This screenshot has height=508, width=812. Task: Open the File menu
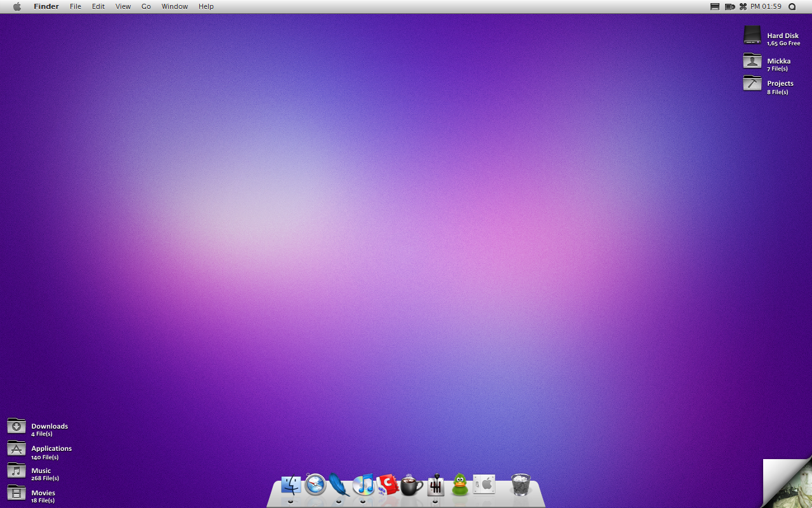tap(75, 6)
